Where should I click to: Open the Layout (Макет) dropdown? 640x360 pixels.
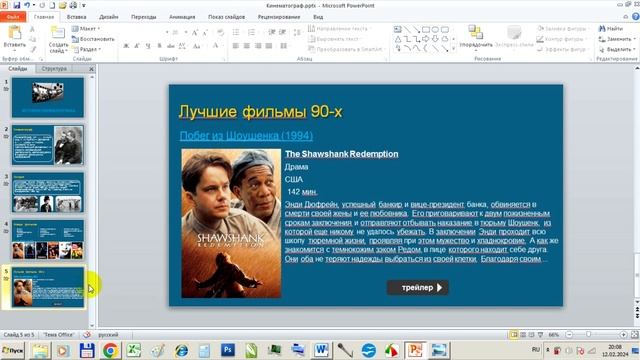point(86,29)
